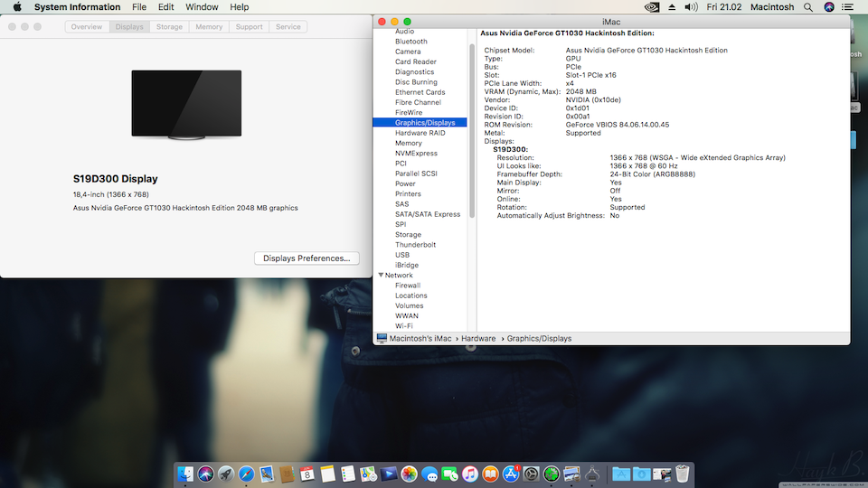The height and width of the screenshot is (488, 868).
Task: Select Card Reader in sidebar
Action: [x=415, y=62]
